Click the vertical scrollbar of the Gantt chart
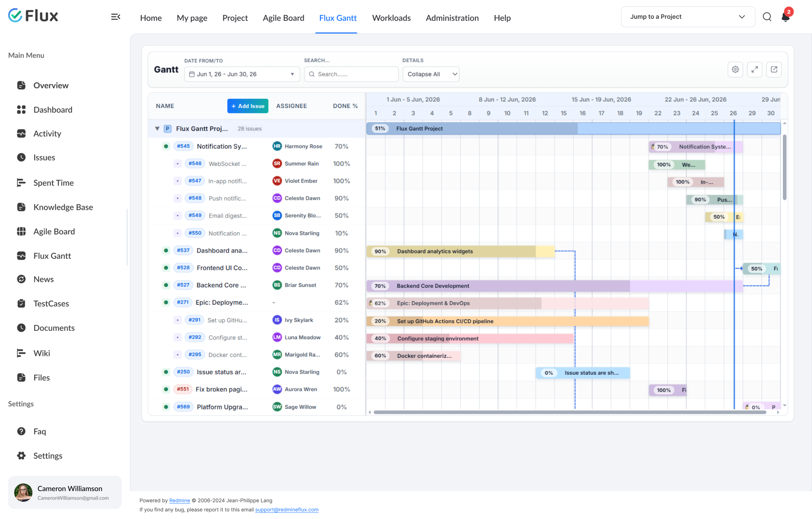 tap(784, 167)
